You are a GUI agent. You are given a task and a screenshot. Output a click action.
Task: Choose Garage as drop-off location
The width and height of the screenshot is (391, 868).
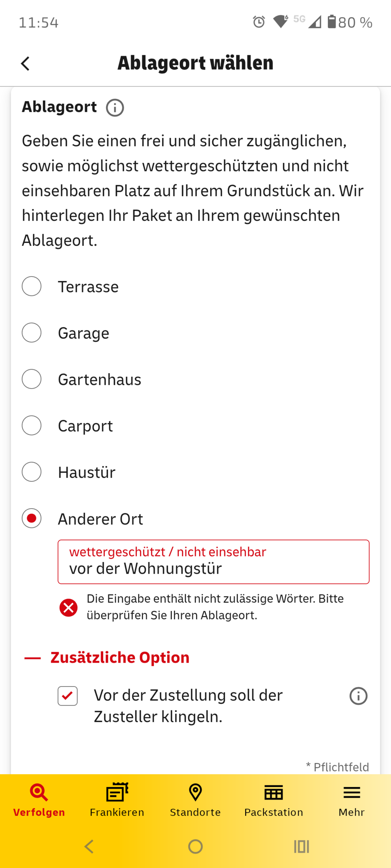tap(32, 333)
